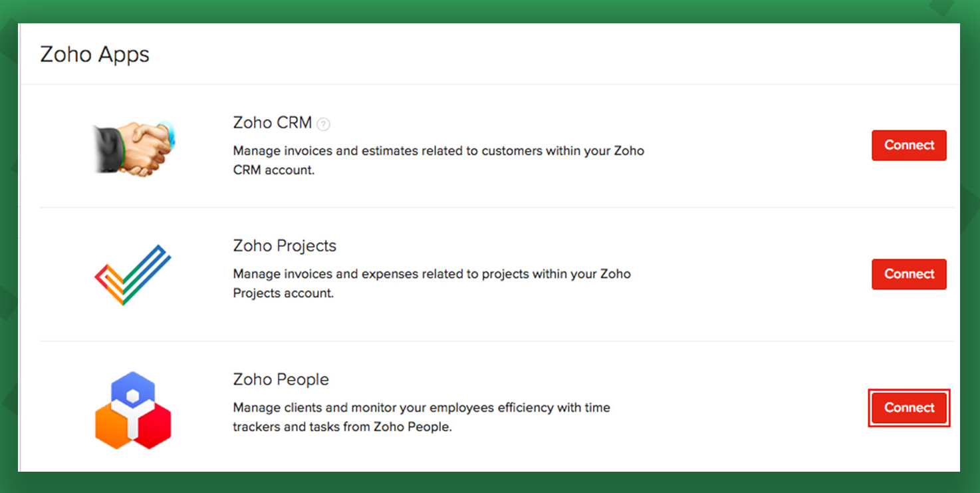Select the Zoho Projects title text
The width and height of the screenshot is (980, 493).
coord(284,246)
